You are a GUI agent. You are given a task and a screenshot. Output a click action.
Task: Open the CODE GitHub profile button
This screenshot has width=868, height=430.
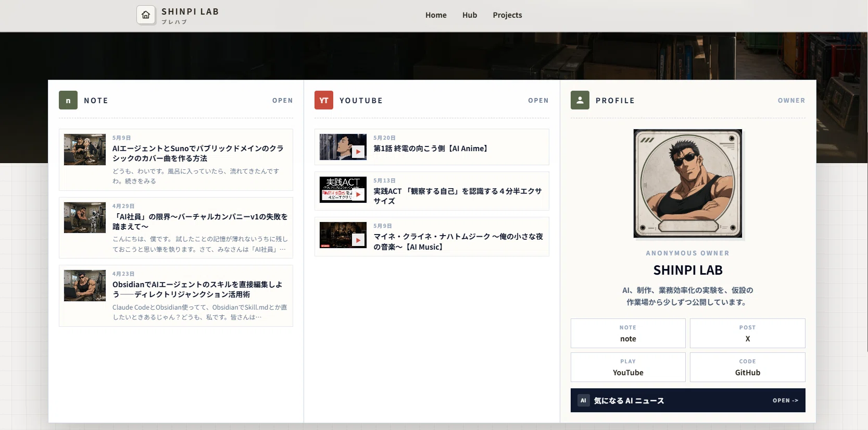(x=748, y=367)
